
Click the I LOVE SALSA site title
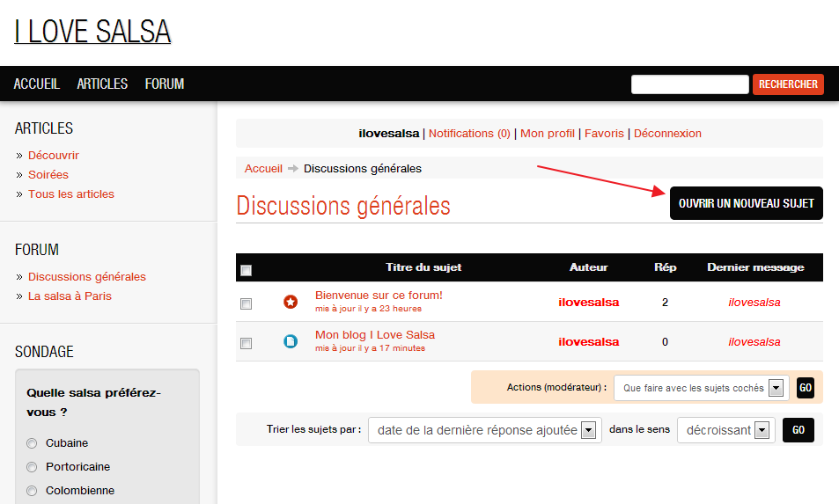point(92,32)
